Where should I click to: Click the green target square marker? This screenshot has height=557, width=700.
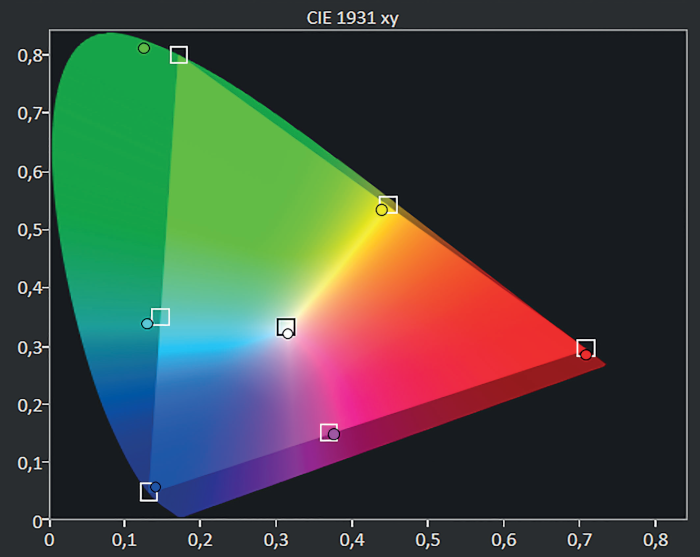point(179,55)
